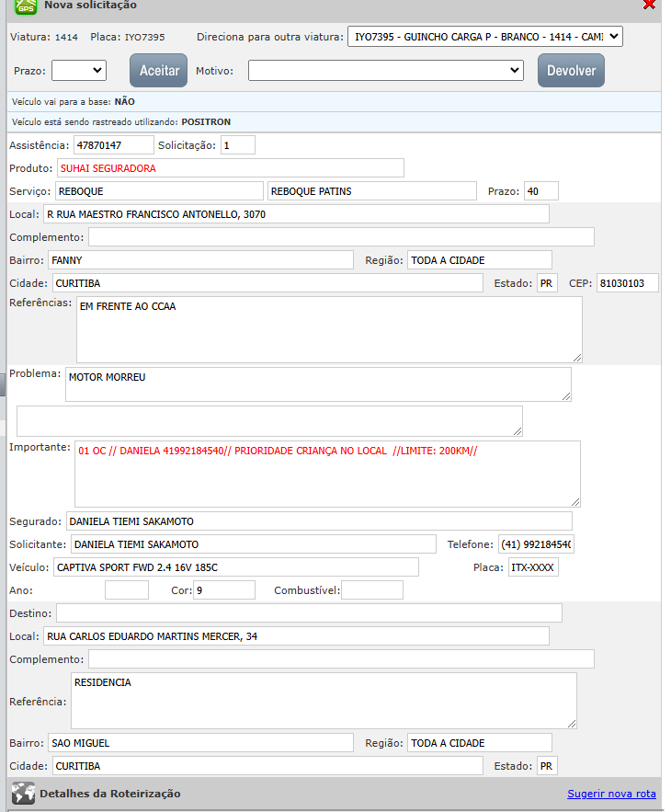671x812 pixels.
Task: Click the Sugerir nova rota link
Action: pyautogui.click(x=611, y=794)
